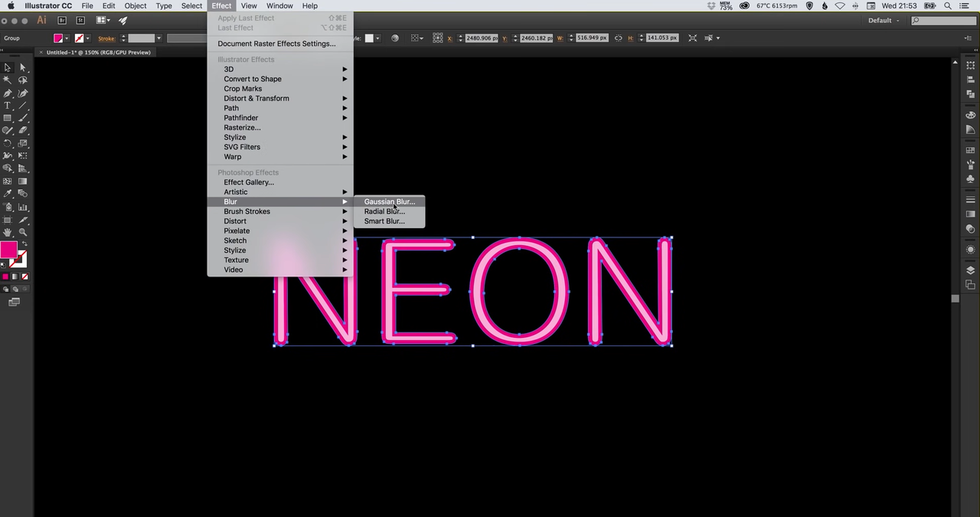Open Document Raster Effects Settings

click(x=280, y=44)
